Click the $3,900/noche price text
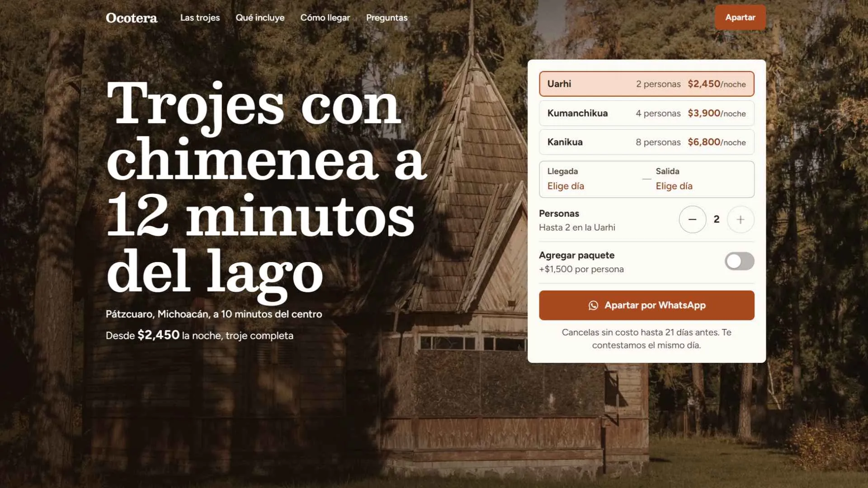The height and width of the screenshot is (488, 868). click(717, 113)
